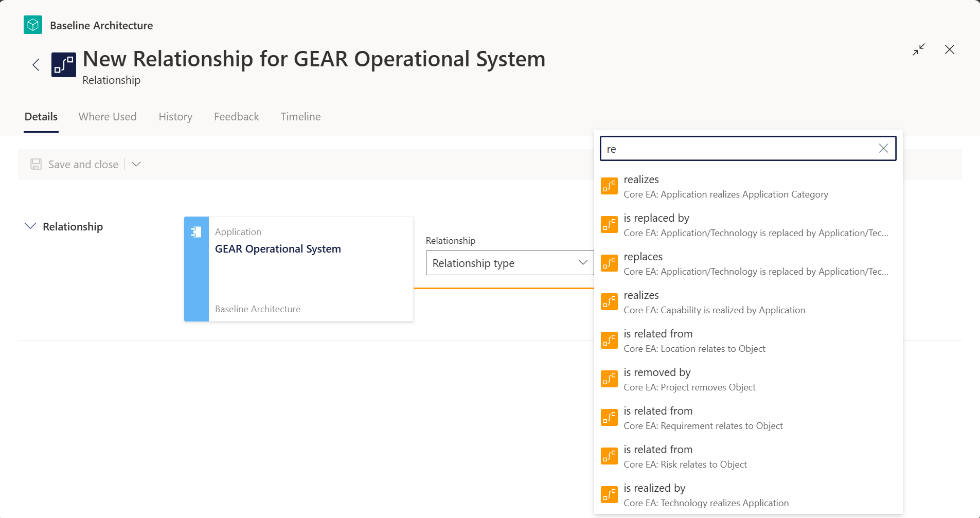Screen dimensions: 980x518
Task: Open the Save and close options arrow
Action: 136,164
